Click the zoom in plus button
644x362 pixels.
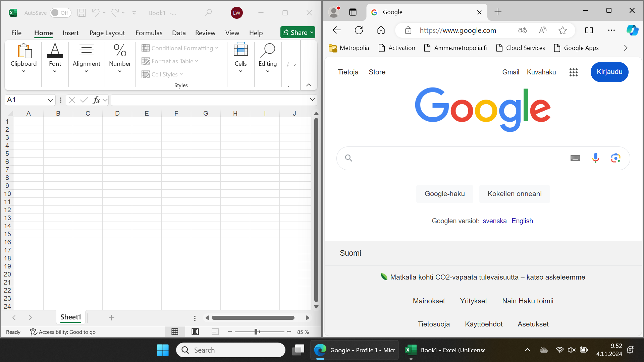[x=289, y=332]
